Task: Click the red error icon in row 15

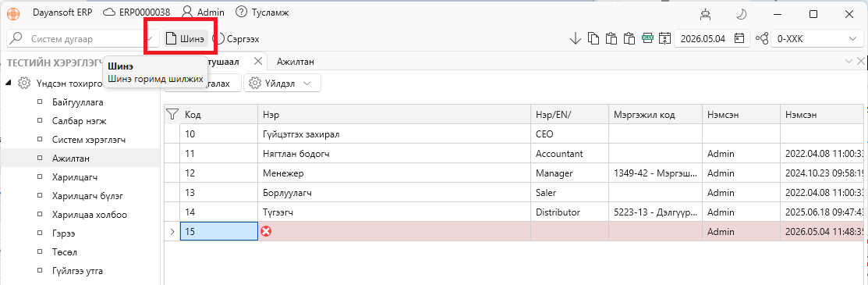Action: tap(266, 231)
